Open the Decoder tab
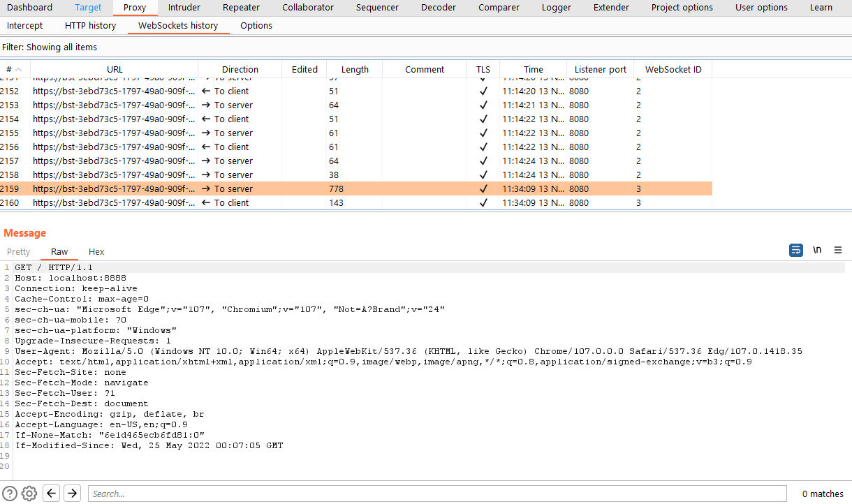The image size is (852, 504). (439, 8)
